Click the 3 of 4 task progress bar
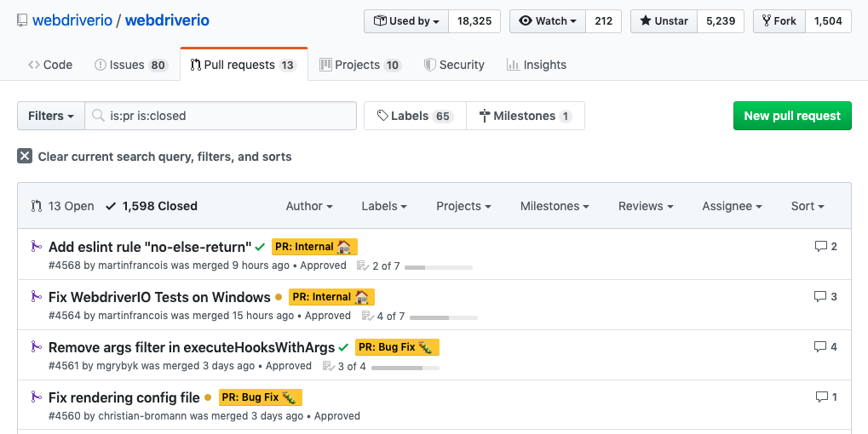This screenshot has height=434, width=868. (x=405, y=368)
